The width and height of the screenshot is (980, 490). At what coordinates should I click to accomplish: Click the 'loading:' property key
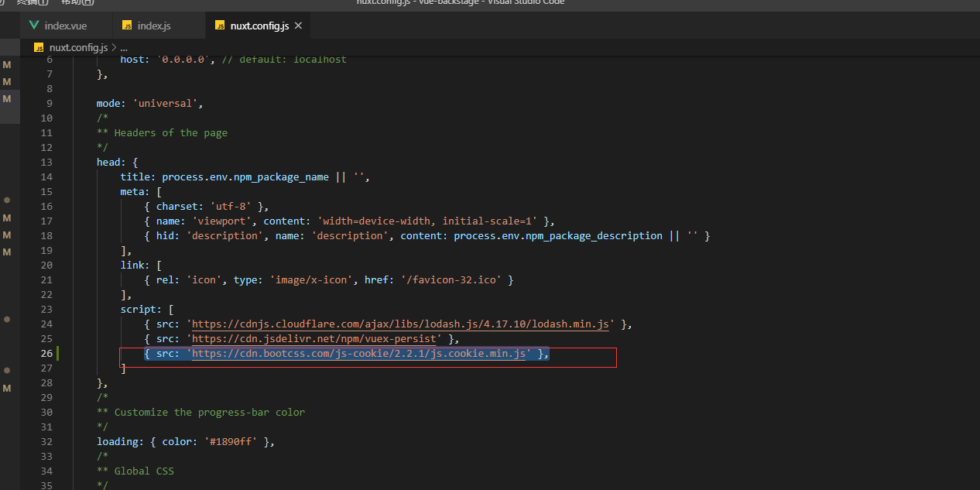click(120, 442)
